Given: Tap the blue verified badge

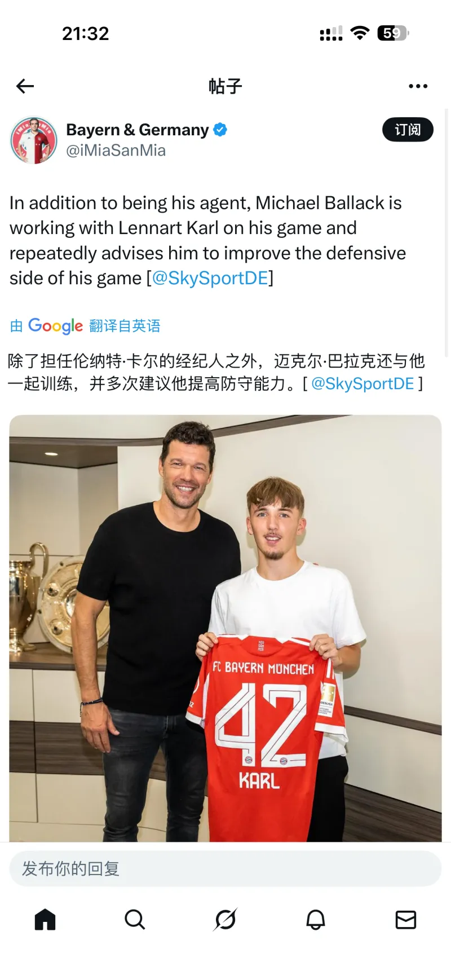Looking at the screenshot, I should click(x=220, y=130).
